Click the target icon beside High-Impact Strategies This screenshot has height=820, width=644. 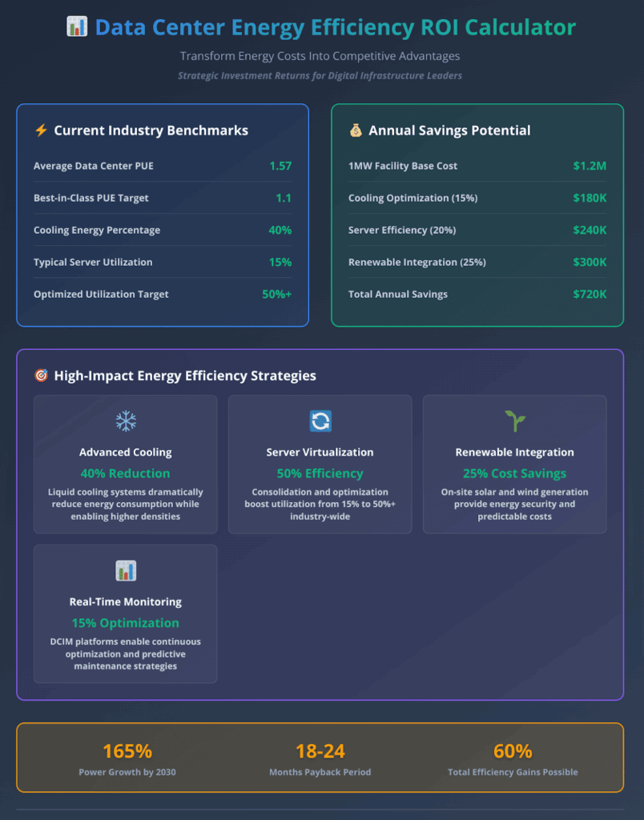41,376
